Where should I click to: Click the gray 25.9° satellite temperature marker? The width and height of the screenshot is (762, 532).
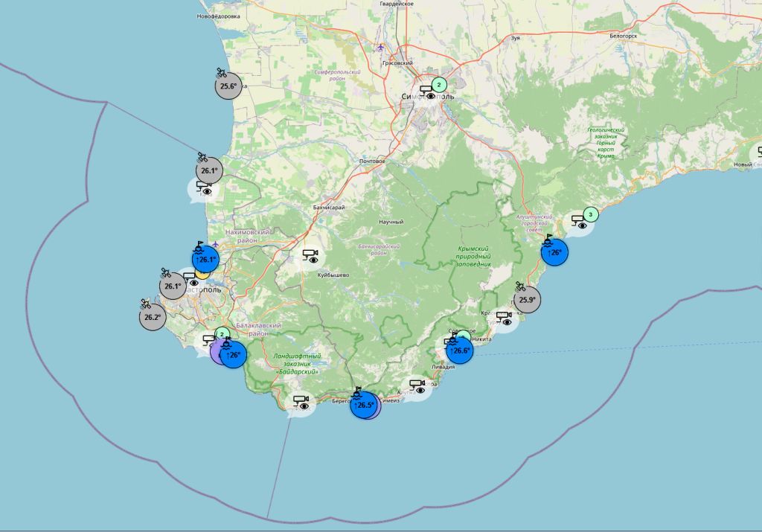point(527,300)
